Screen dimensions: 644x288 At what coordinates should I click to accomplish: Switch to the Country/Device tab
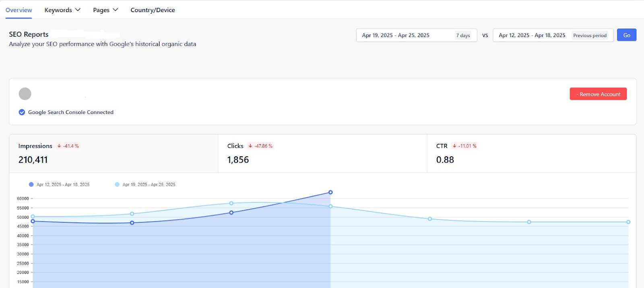click(x=153, y=10)
